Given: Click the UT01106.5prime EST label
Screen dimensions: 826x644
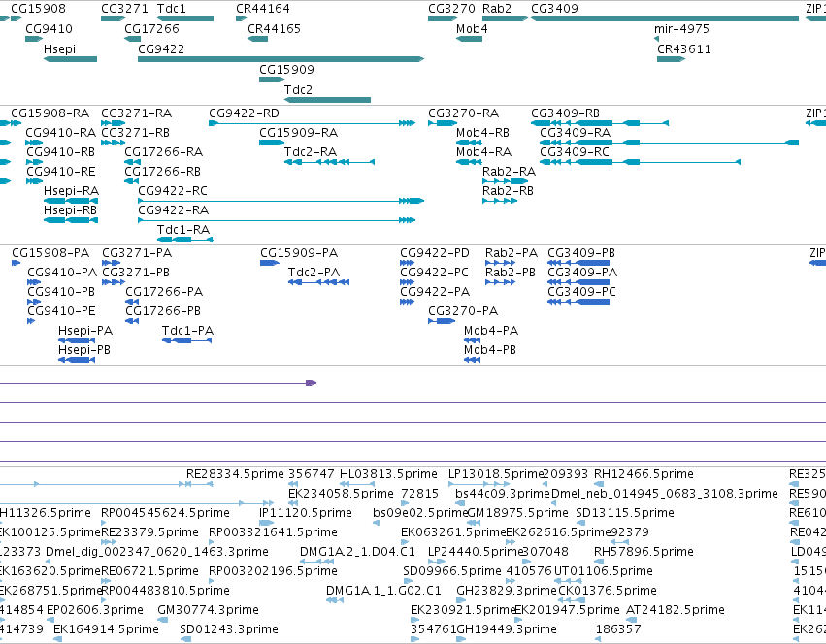Looking at the screenshot, I should tap(603, 571).
